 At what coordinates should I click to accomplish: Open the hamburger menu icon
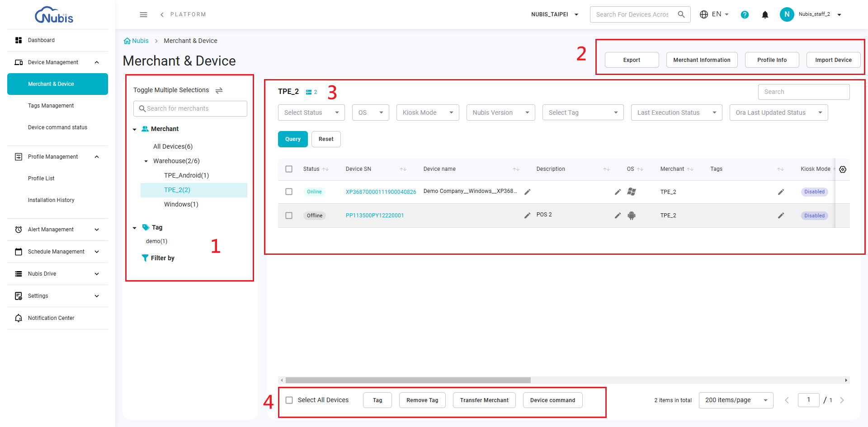pyautogui.click(x=143, y=14)
